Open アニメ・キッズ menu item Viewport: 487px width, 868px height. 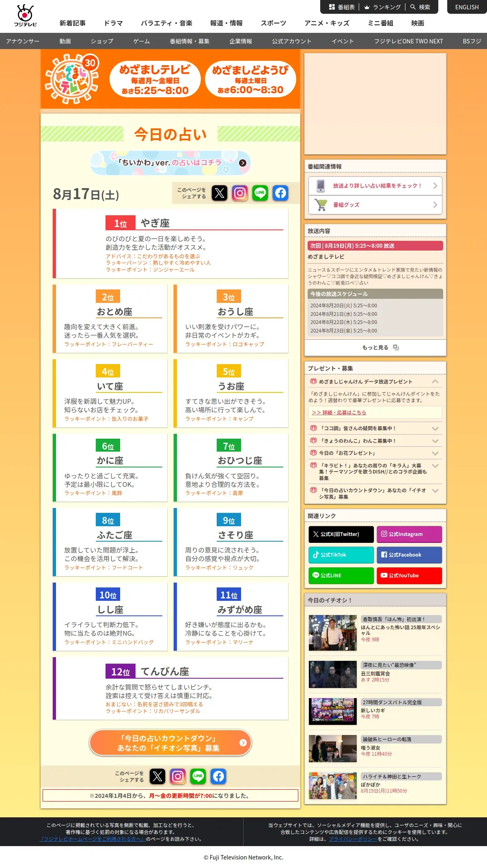point(327,23)
